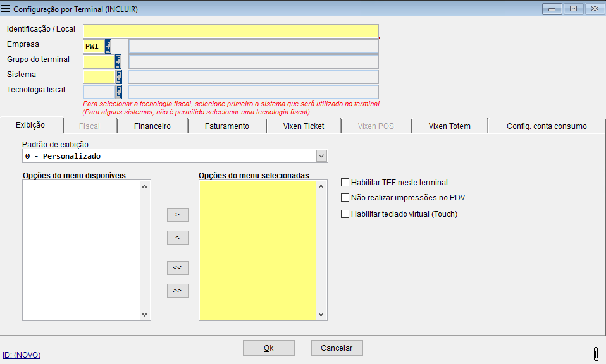Screen dimensions: 606x364
Task: Remove all selected options with the '<<' button
Action: (177, 267)
